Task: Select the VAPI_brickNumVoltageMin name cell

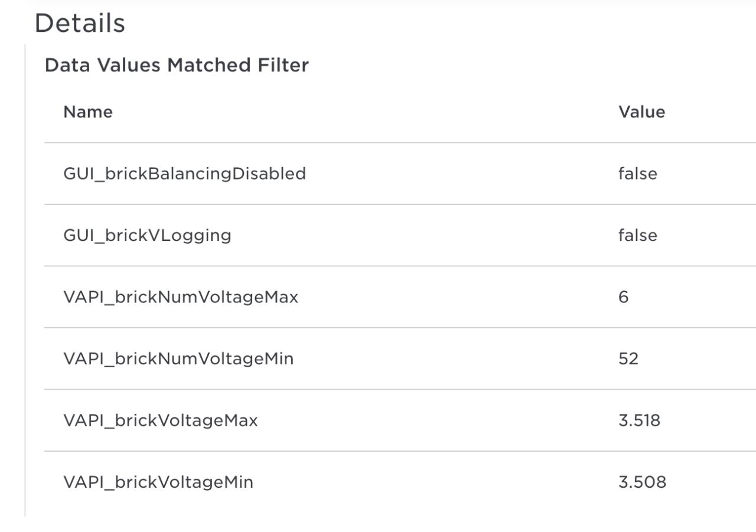Action: 178,358
